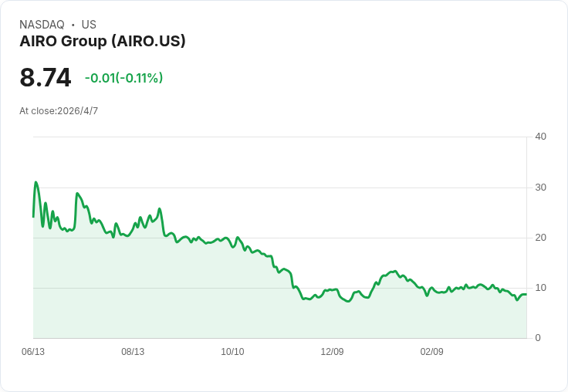Viewport: 568px width, 392px height.
Task: Click the 12/09 date axis label
Action: [332, 352]
